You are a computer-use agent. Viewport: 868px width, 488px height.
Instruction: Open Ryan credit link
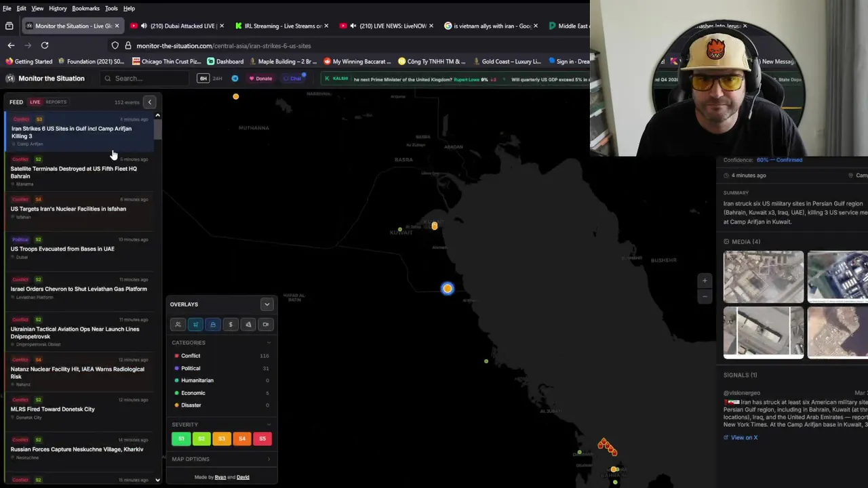(x=220, y=477)
